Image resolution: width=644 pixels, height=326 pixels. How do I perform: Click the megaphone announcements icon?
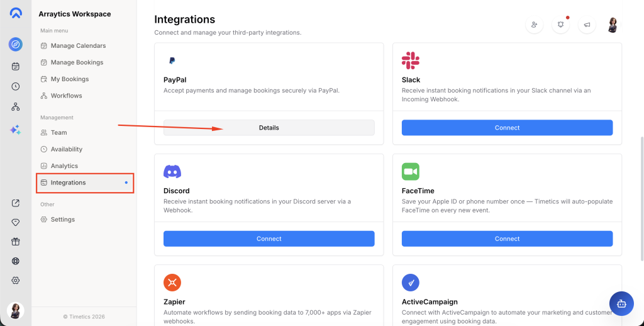tap(587, 25)
